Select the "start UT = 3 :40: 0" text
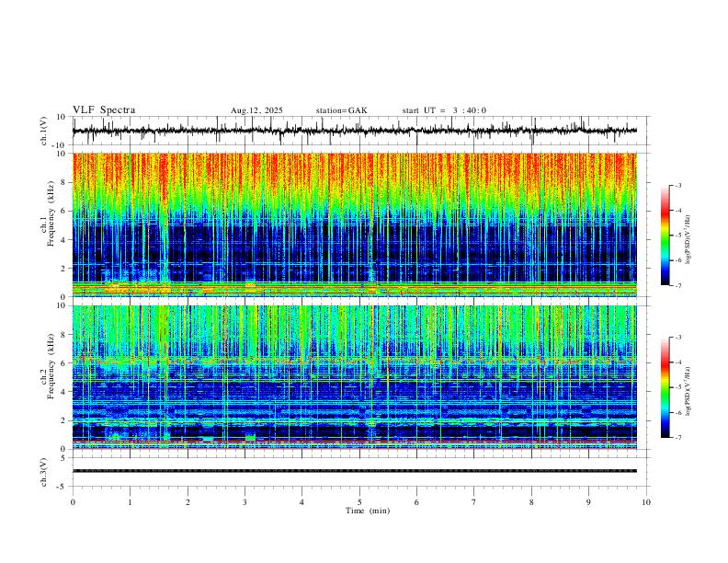 (x=444, y=110)
